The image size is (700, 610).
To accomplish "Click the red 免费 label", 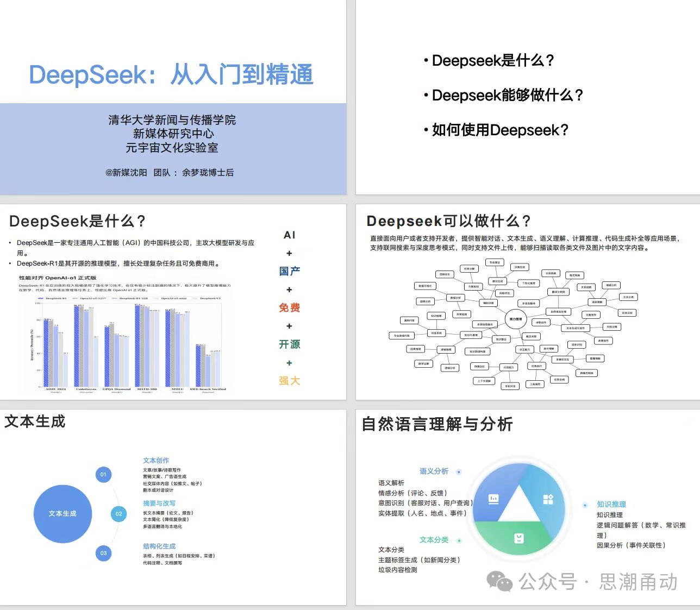I will (x=289, y=308).
